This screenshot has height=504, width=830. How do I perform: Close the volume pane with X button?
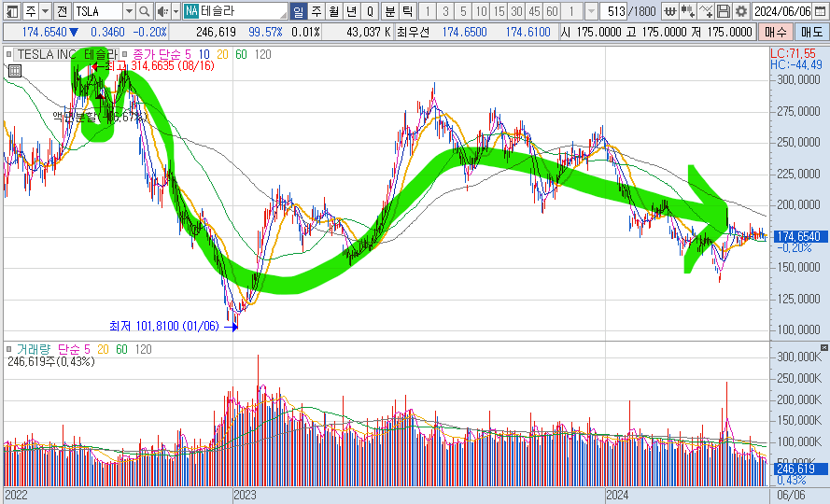tap(823, 347)
